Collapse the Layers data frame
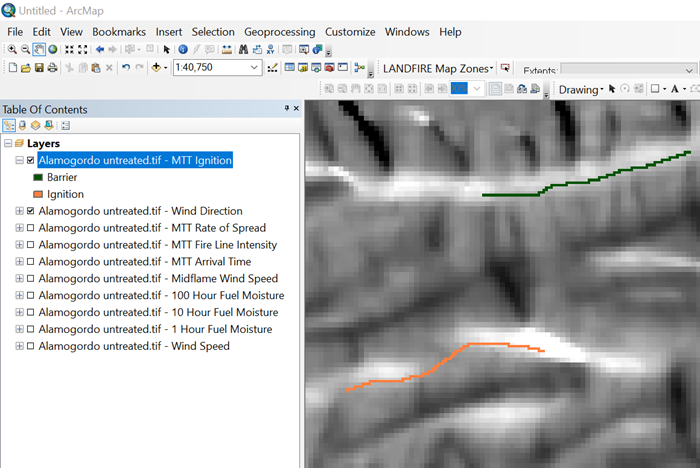 tap(8, 143)
